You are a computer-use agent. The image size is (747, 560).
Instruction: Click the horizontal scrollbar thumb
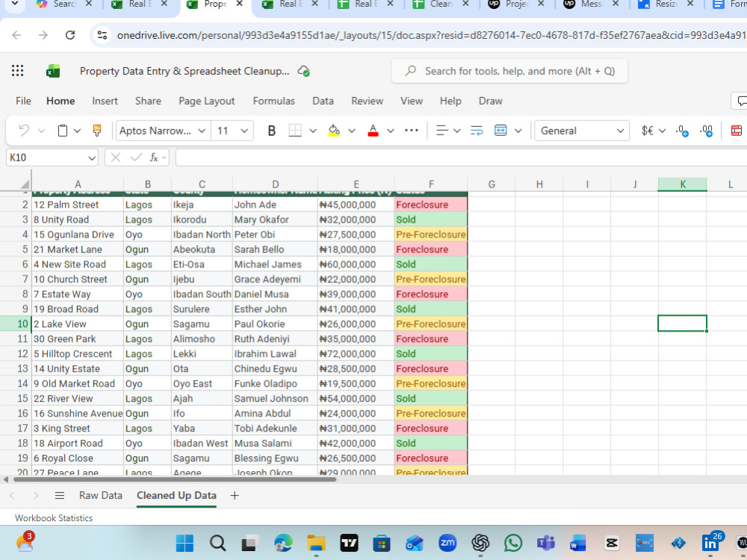[x=174, y=479]
